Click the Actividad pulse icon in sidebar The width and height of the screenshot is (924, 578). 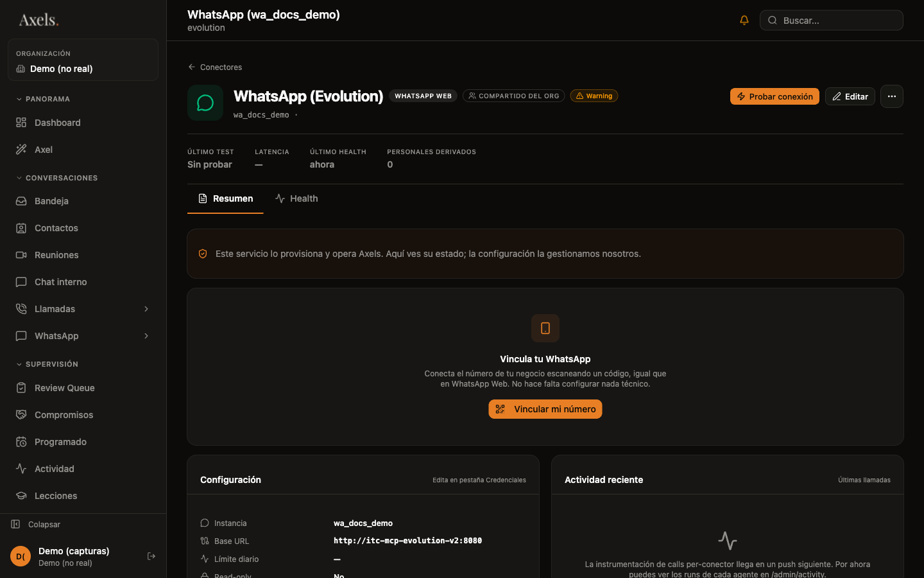click(21, 469)
